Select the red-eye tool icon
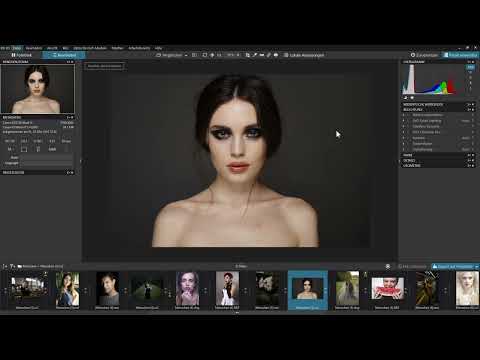Viewport: 480px width, 360px height. click(276, 55)
